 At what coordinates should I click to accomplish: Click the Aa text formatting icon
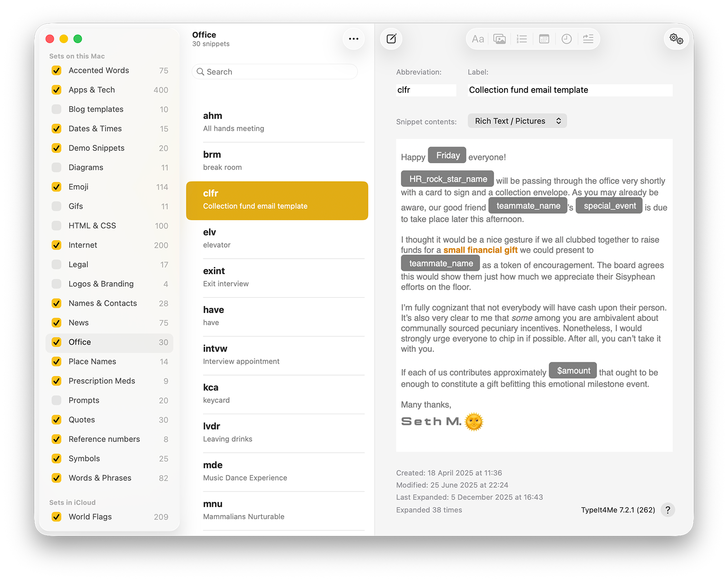click(477, 39)
